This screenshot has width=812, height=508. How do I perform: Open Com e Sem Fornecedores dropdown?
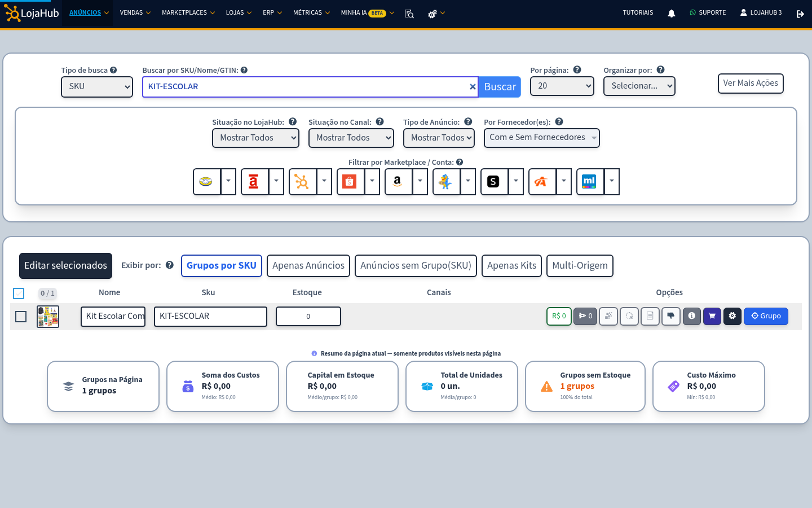542,138
